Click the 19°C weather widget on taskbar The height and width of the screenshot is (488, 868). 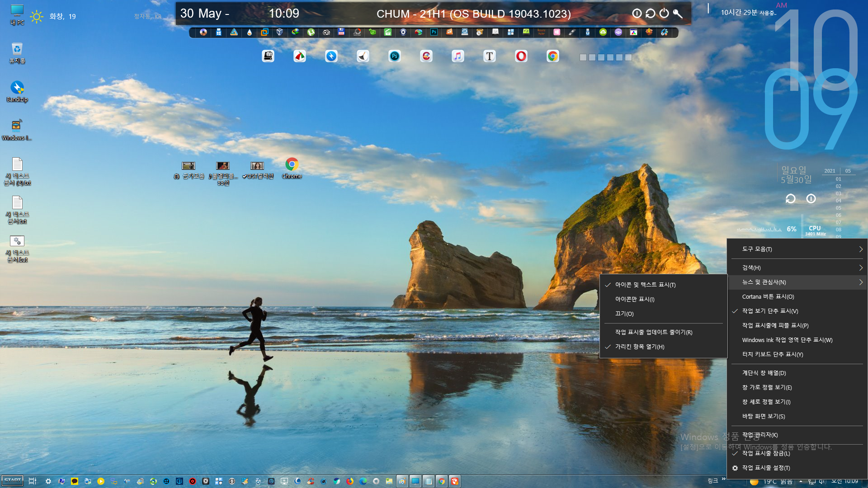coord(770,482)
